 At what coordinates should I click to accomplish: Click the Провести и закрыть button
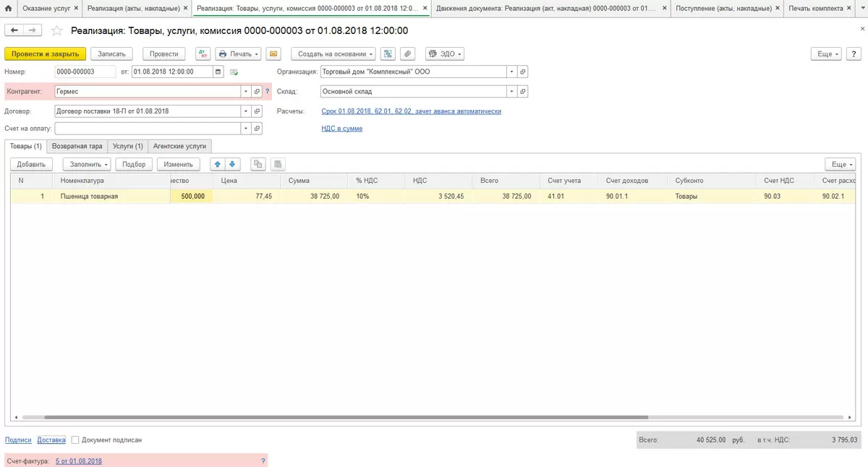(x=46, y=54)
